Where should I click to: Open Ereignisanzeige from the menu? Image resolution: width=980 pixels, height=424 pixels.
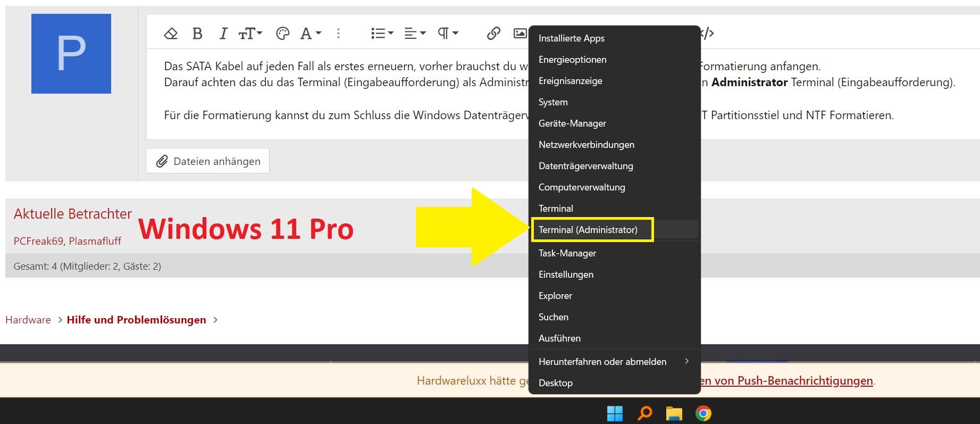[x=614, y=81]
